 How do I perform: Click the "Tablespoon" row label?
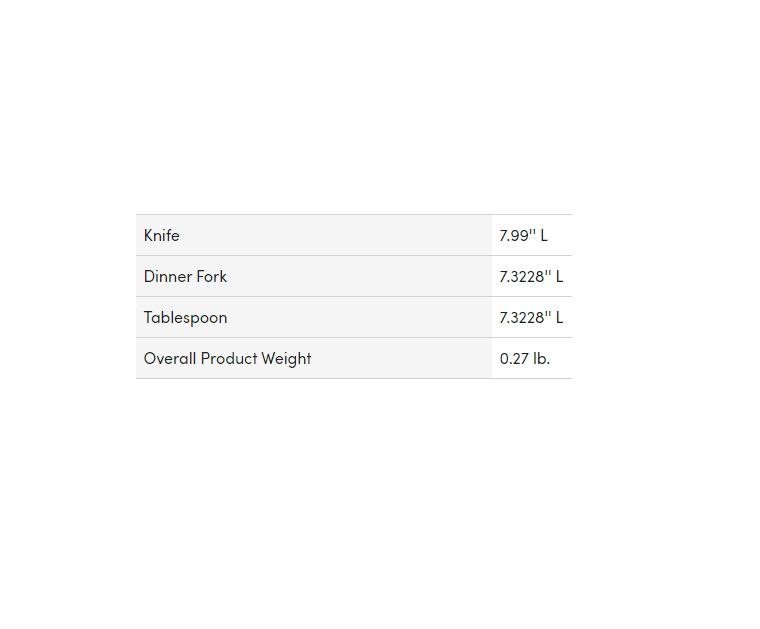coord(185,318)
